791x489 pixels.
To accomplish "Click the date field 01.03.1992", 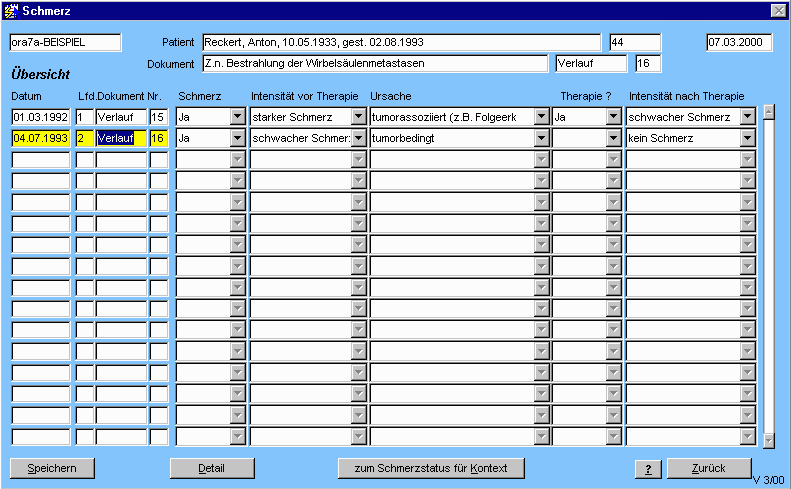I will (40, 117).
